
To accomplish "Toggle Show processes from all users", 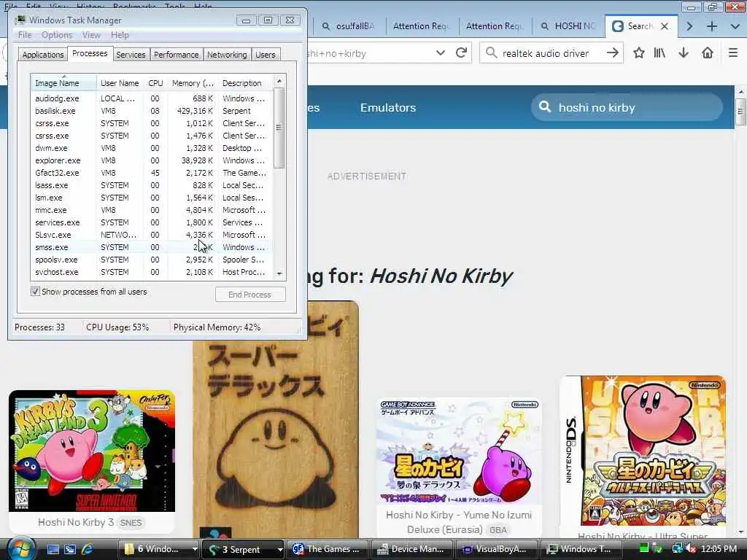I will (x=35, y=292).
